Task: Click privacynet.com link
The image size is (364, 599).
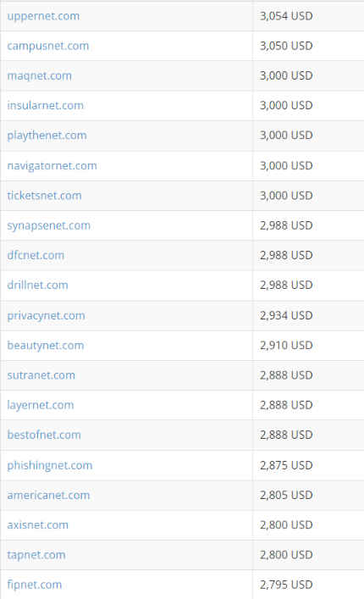Action: point(46,316)
